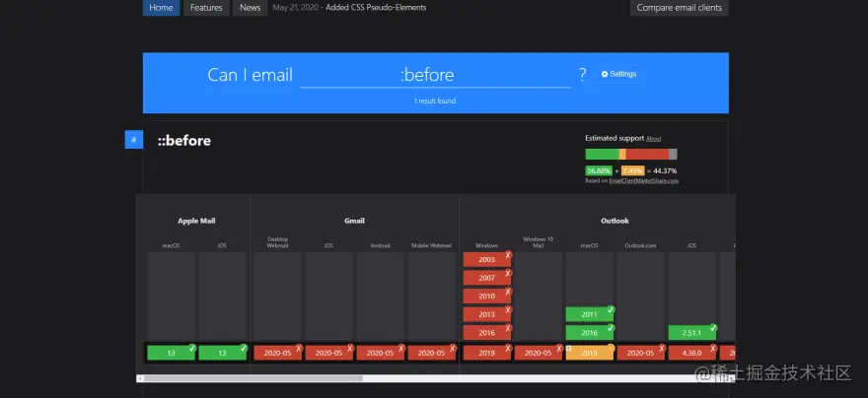Select Gmail Desktop Webmail 2020-05 cell
Viewport: 868px width, 398px height.
tap(278, 353)
